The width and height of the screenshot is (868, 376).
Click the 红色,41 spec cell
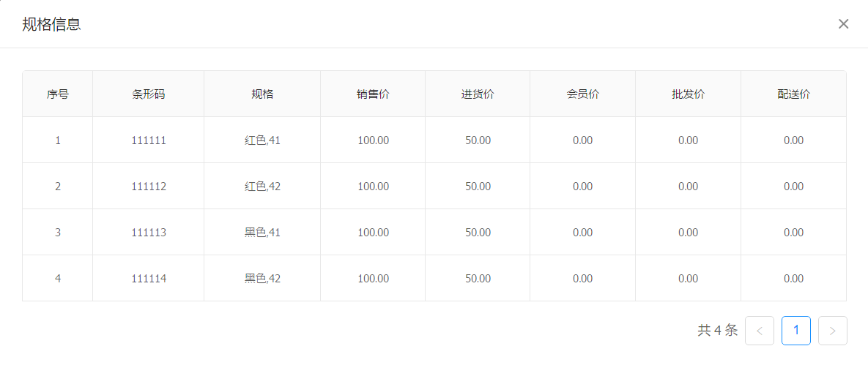click(x=262, y=140)
